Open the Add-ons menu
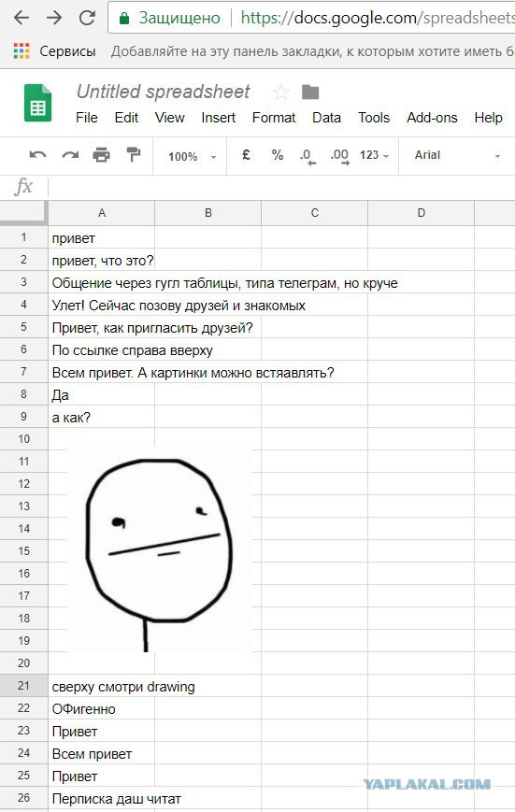Viewport: 515px width, 812px height. coord(432,118)
